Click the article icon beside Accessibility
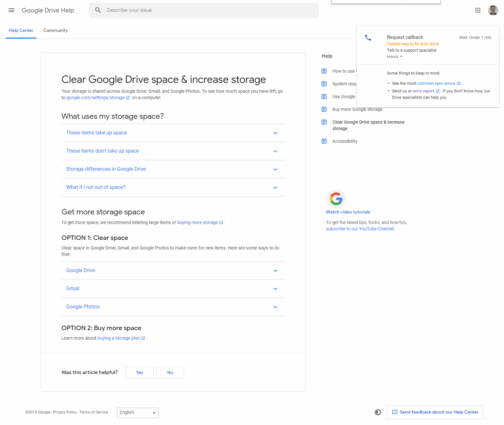 coord(324,141)
